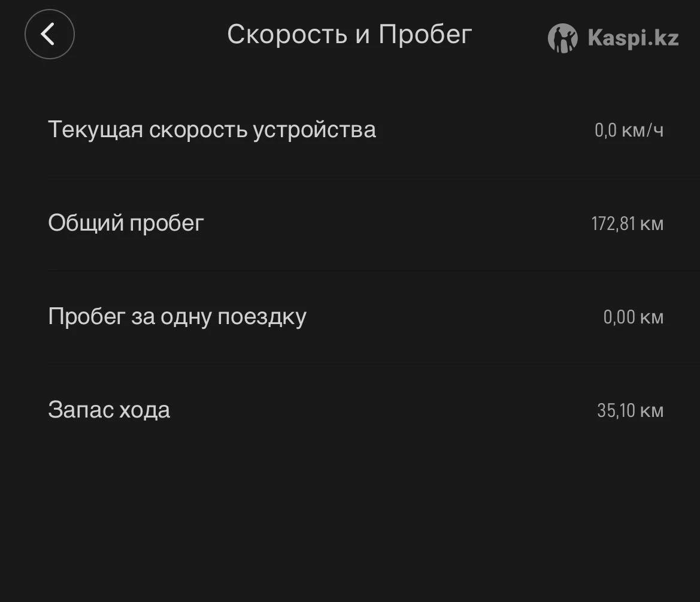700x602 pixels.
Task: Select the 'Текущая скорость устройства' label
Action: pyautogui.click(x=212, y=129)
